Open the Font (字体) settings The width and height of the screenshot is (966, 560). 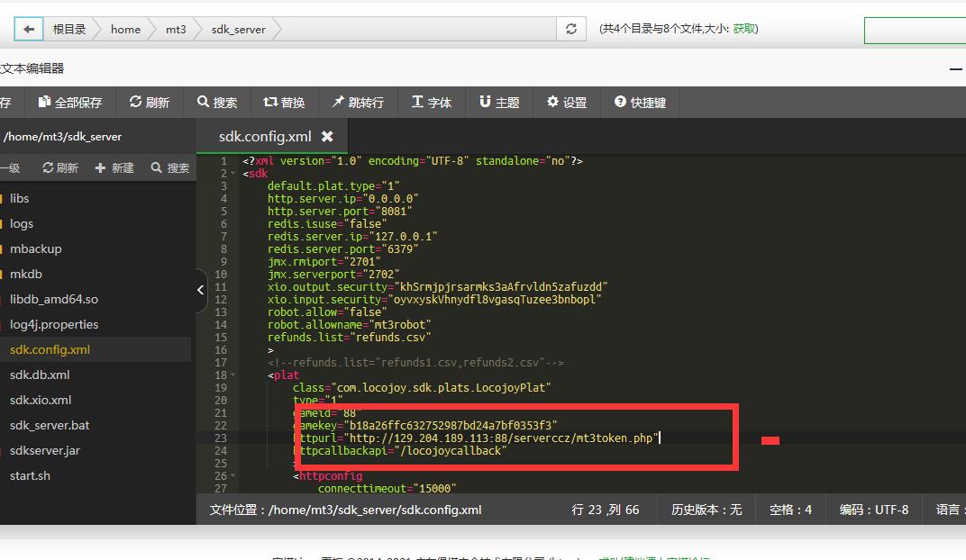click(x=432, y=103)
